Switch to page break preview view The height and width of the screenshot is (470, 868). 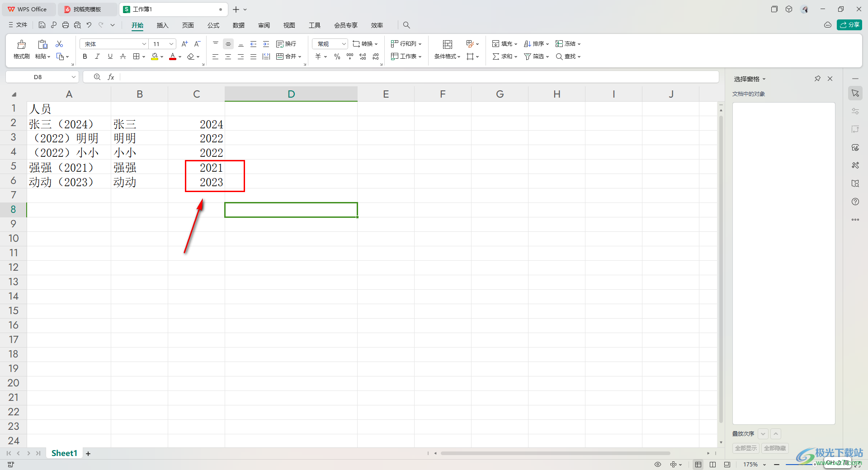point(713,464)
